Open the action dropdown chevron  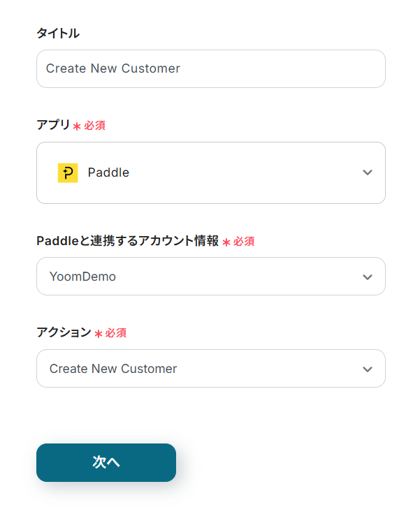pos(368,369)
